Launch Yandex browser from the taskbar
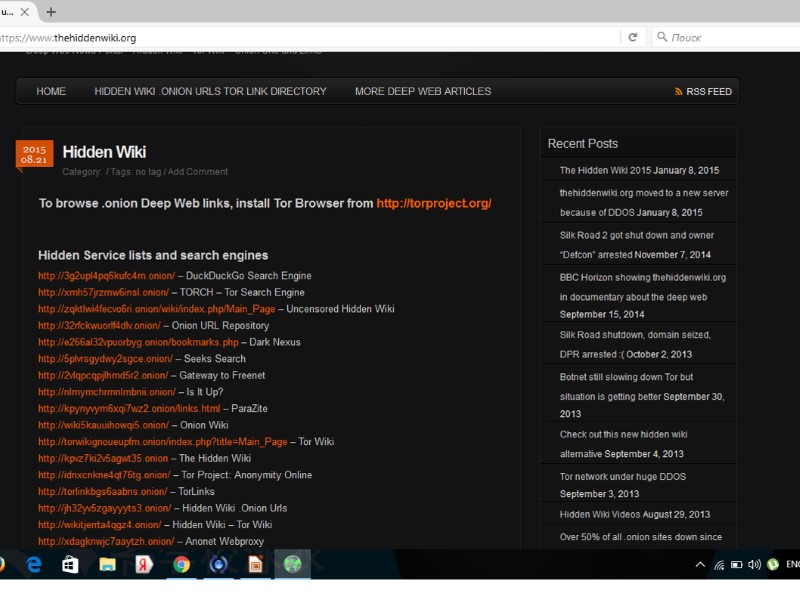The height and width of the screenshot is (600, 800). [144, 564]
